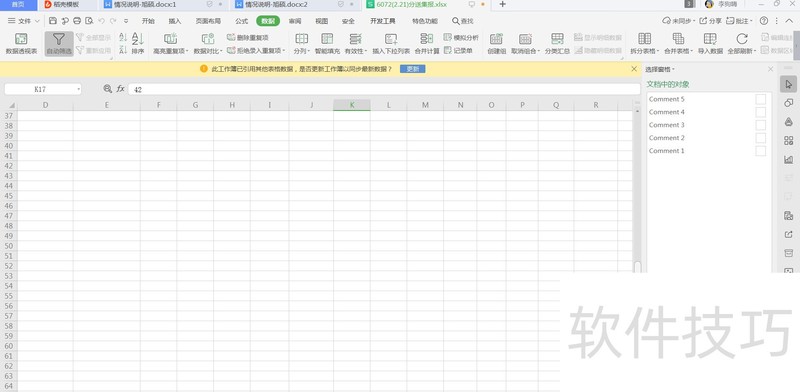Click 创建组 create group
Viewport: 800px width, 392px height.
496,44
